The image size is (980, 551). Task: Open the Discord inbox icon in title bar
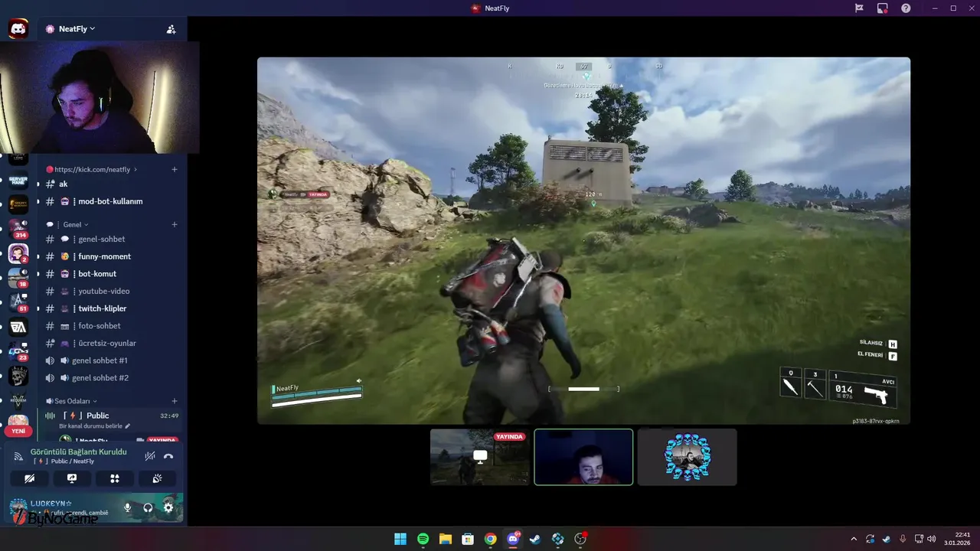pos(859,8)
